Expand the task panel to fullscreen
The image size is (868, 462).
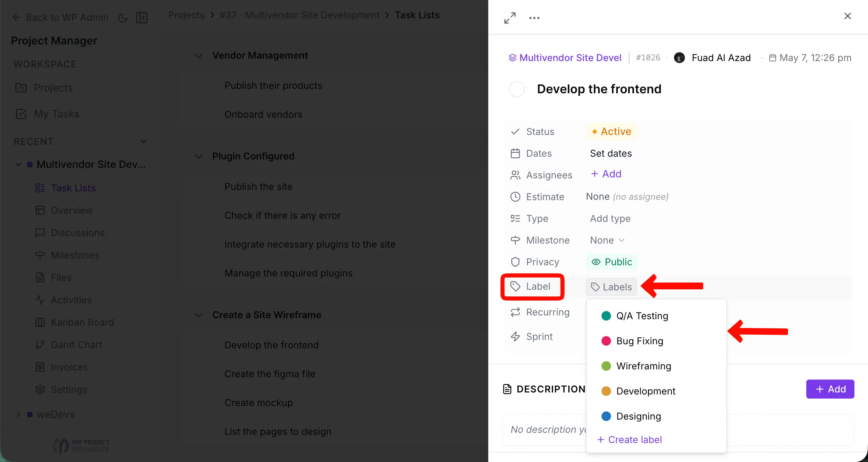pyautogui.click(x=510, y=18)
